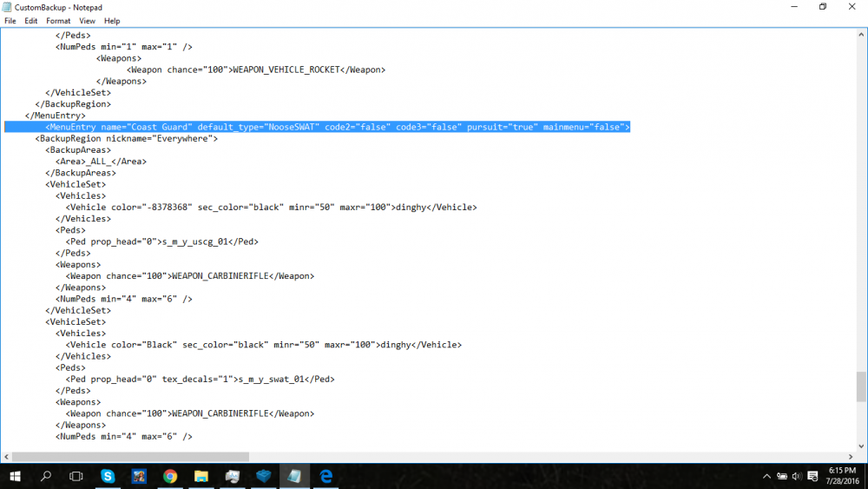Minimize the CustomBackup Notepad window

(794, 7)
